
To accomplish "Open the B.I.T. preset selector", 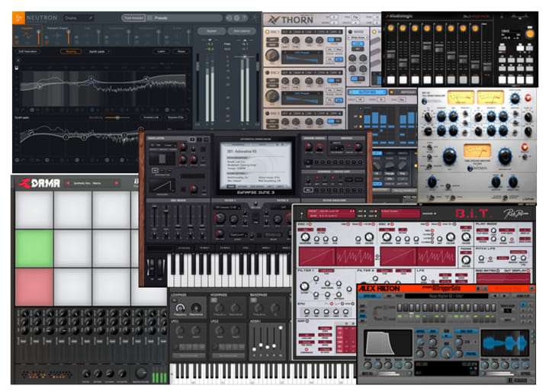I will pyautogui.click(x=331, y=214).
